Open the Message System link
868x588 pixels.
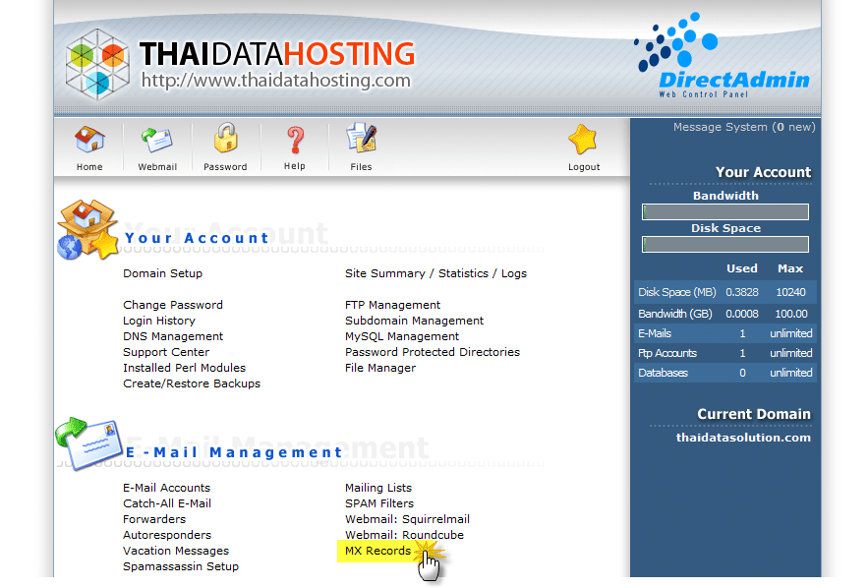click(x=743, y=127)
